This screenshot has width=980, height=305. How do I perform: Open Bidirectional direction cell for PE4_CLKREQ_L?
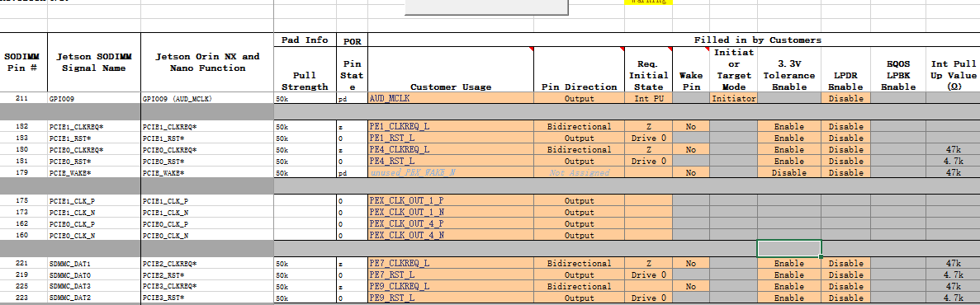pos(579,150)
